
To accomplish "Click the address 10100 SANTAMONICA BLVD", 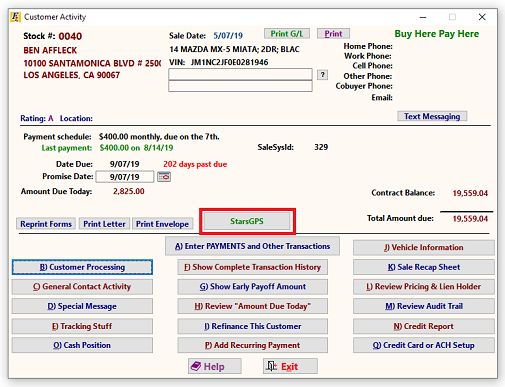I will click(x=92, y=63).
